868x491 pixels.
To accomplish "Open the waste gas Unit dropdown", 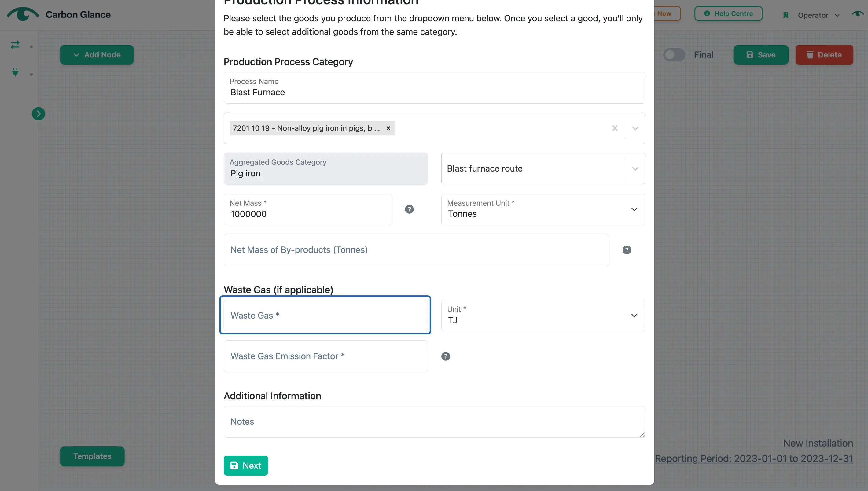I will pos(543,315).
